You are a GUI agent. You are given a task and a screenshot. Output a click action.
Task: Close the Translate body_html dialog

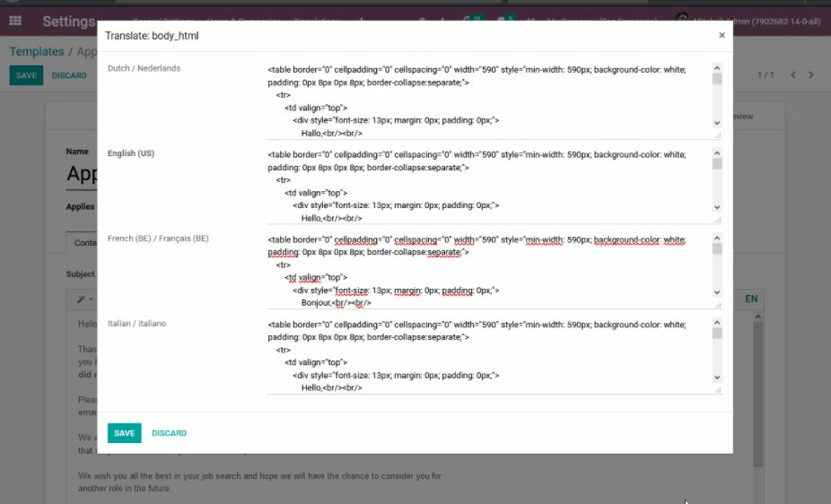tap(722, 36)
